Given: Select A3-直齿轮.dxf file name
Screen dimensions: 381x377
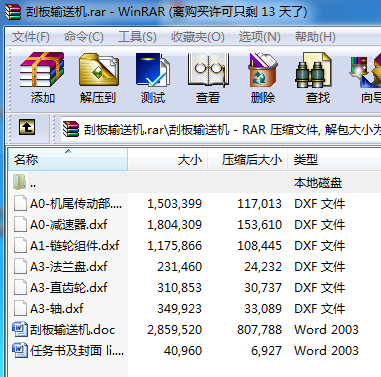Looking at the screenshot, I should click(x=69, y=287).
